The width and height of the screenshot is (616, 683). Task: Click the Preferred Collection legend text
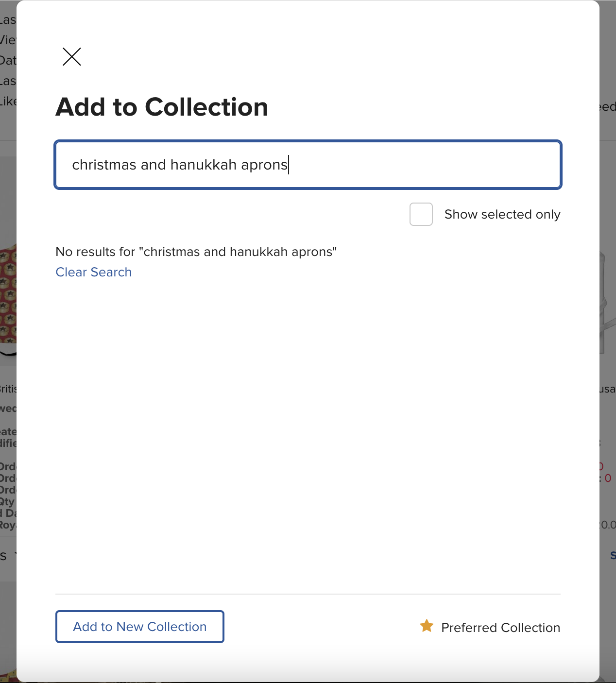pyautogui.click(x=500, y=628)
